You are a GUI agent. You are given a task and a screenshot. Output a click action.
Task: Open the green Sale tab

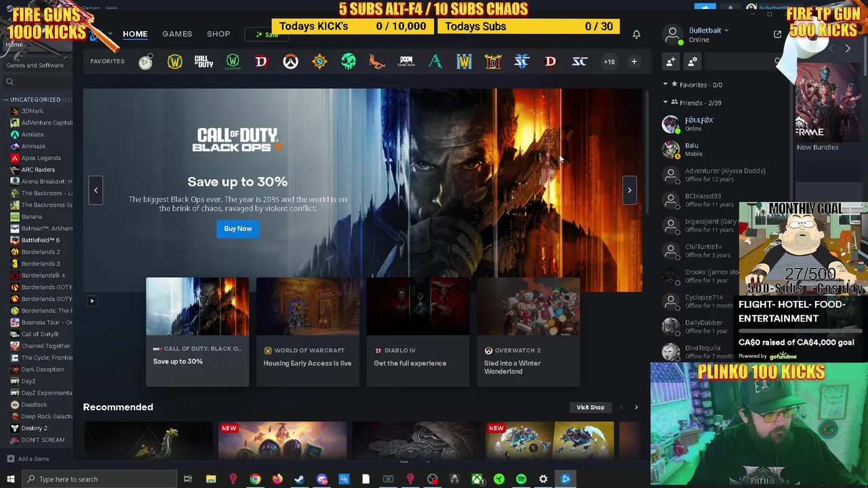pyautogui.click(x=267, y=35)
